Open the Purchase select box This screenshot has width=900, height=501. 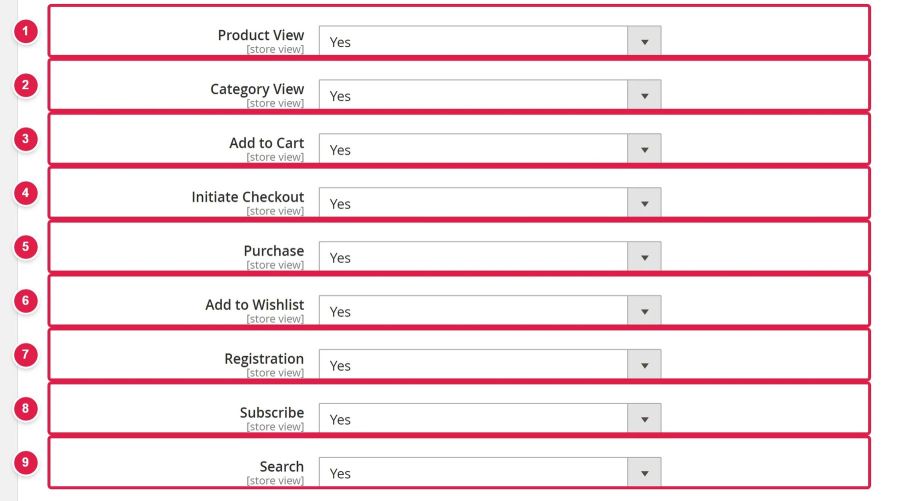(490, 257)
